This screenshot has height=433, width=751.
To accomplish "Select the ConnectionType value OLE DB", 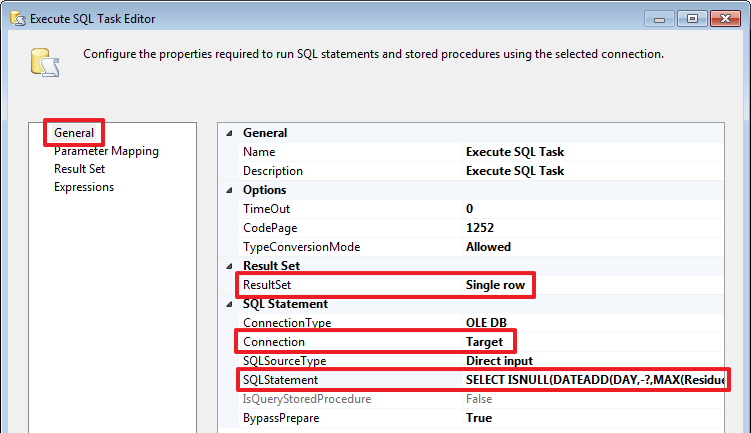I will pyautogui.click(x=486, y=323).
